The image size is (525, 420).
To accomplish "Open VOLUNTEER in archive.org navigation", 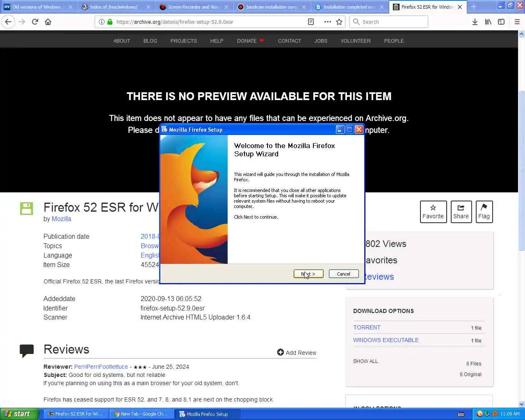I will [x=356, y=41].
